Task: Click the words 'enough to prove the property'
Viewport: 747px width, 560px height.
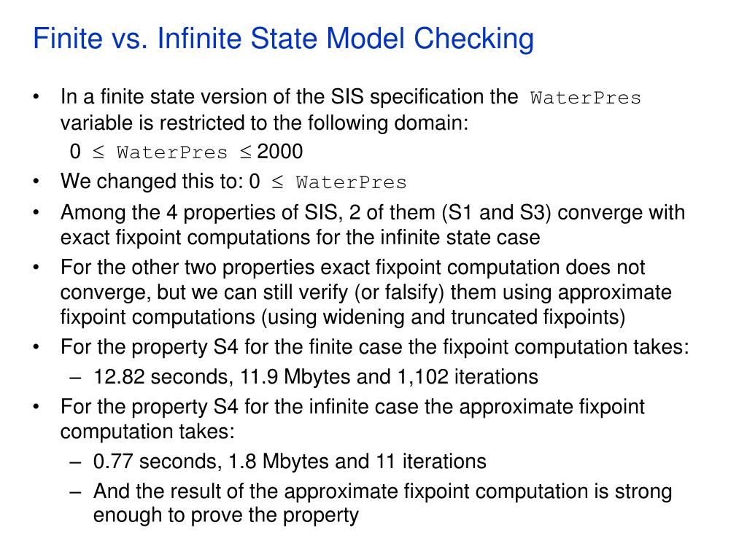Action: [x=226, y=516]
